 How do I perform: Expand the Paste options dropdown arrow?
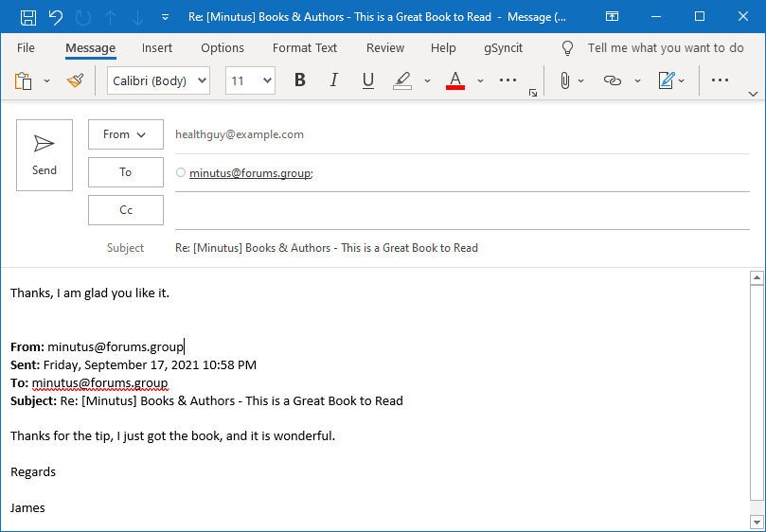coord(47,80)
